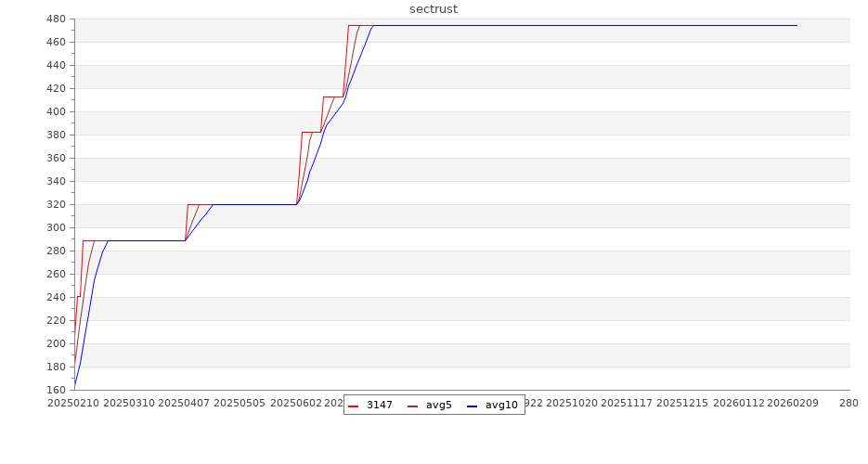Click the sectrust chart title
868x464 pixels.
[x=434, y=9]
